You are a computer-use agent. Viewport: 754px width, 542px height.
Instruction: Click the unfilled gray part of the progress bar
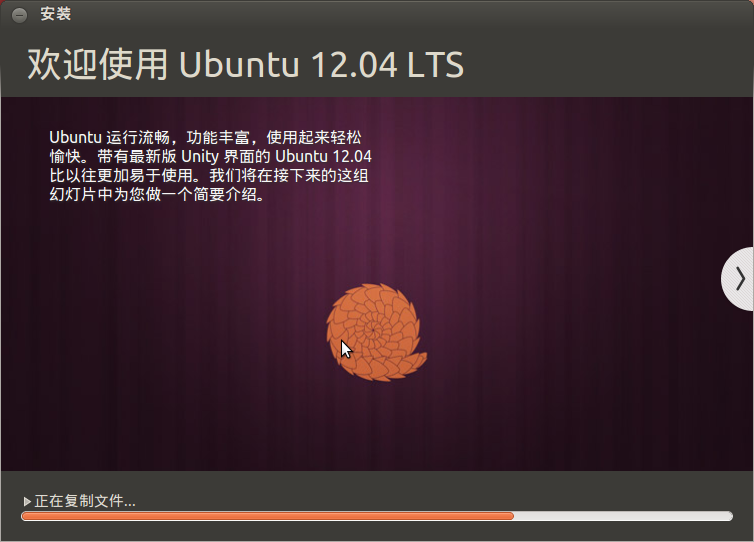pos(623,516)
